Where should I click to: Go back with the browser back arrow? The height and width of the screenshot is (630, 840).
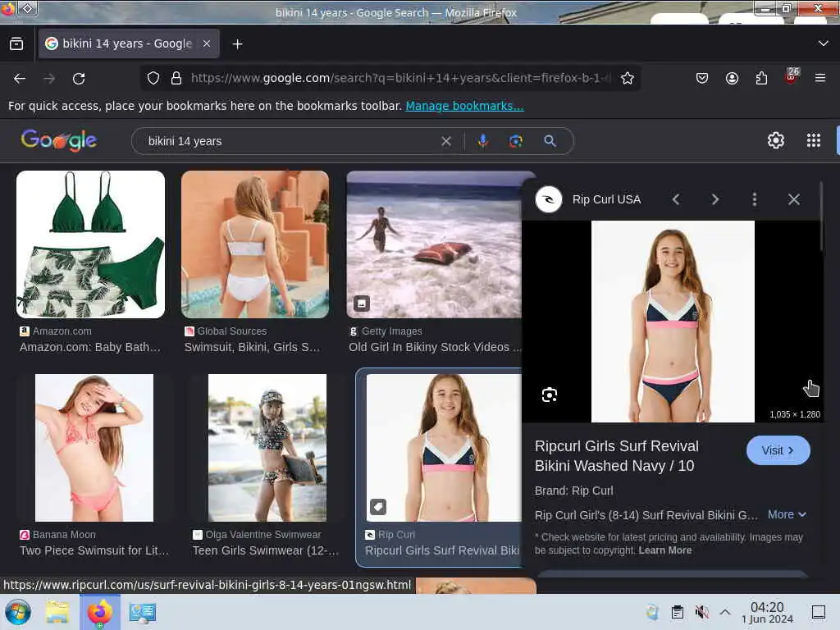point(20,78)
